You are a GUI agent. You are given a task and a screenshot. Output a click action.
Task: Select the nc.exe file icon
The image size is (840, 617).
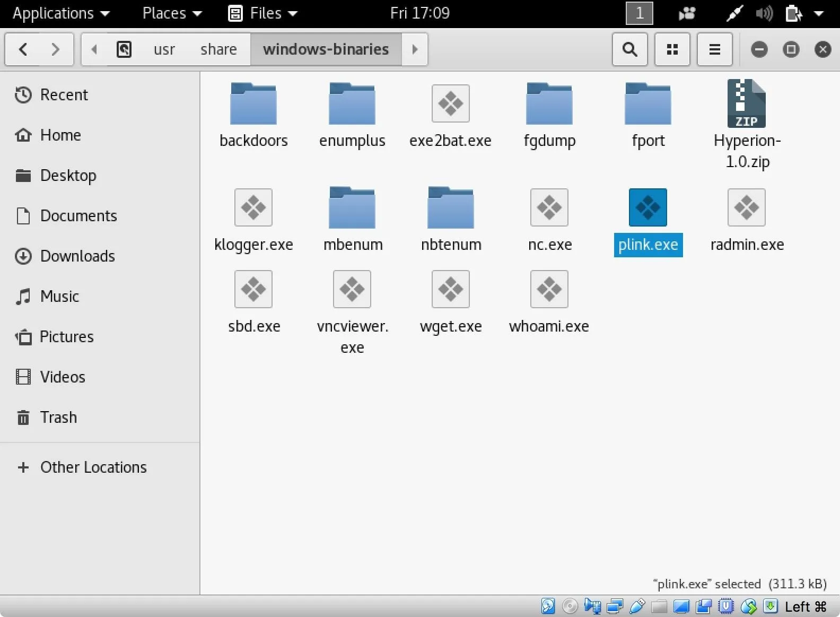click(x=549, y=207)
